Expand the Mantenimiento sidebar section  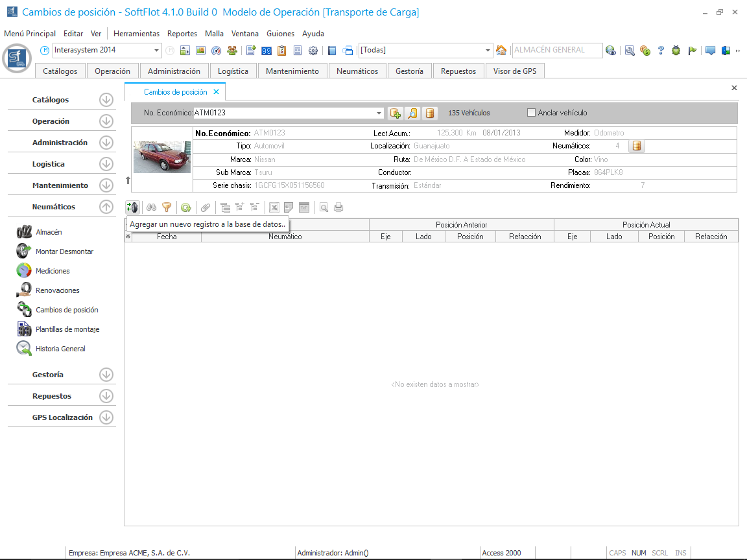pos(106,185)
